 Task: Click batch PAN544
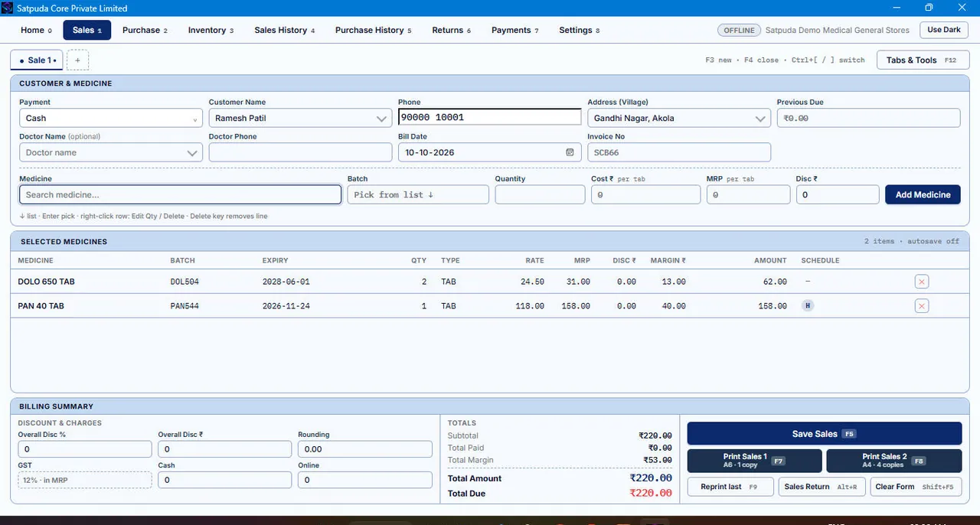(185, 306)
